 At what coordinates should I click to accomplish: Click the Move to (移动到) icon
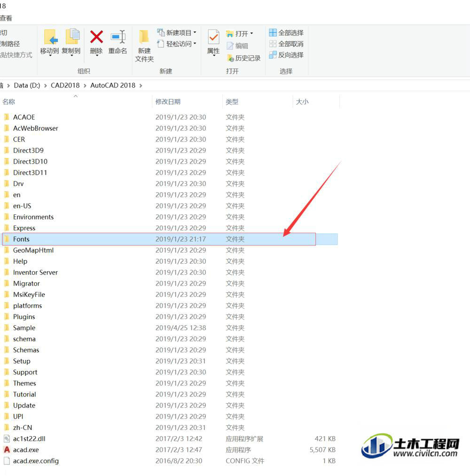(x=50, y=37)
